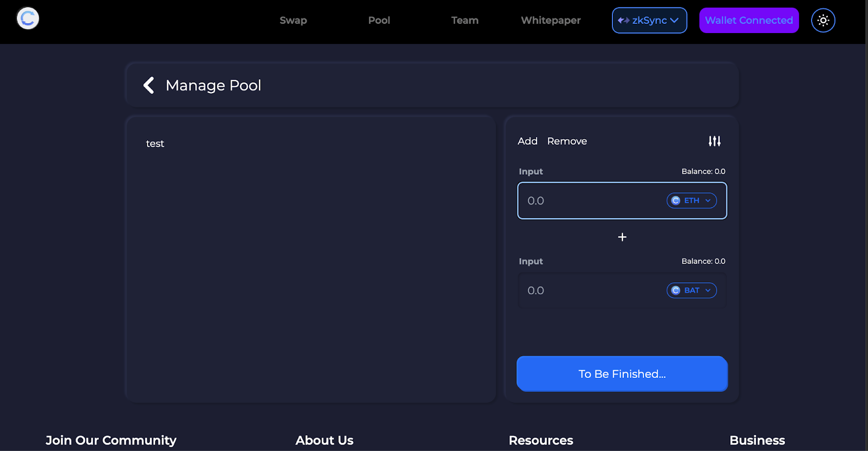Open the zkSync network selector chevron
This screenshot has height=451, width=868.
(674, 21)
